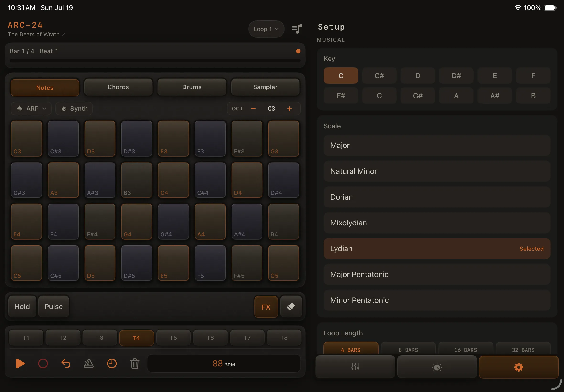Open the setup gear panel tab
This screenshot has height=392, width=564.
(519, 367)
